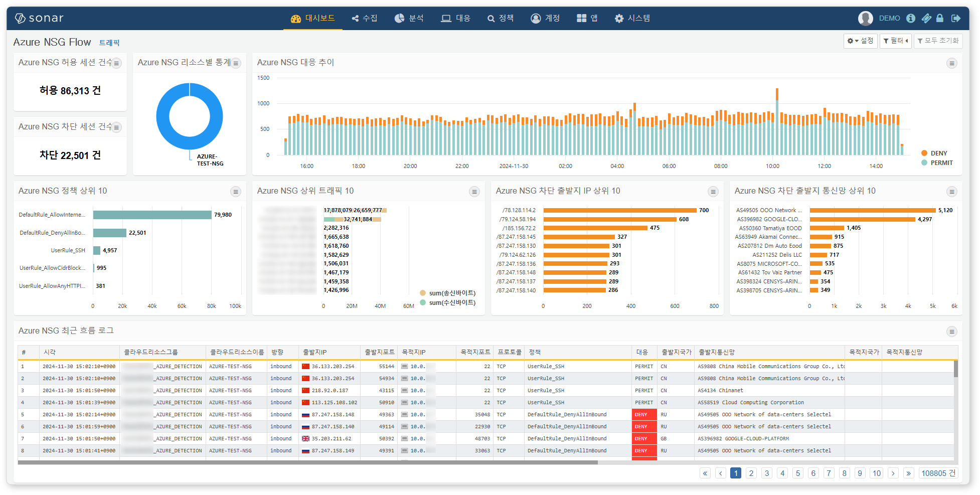Open the 대응 response menu
980x495 pixels.
click(456, 19)
